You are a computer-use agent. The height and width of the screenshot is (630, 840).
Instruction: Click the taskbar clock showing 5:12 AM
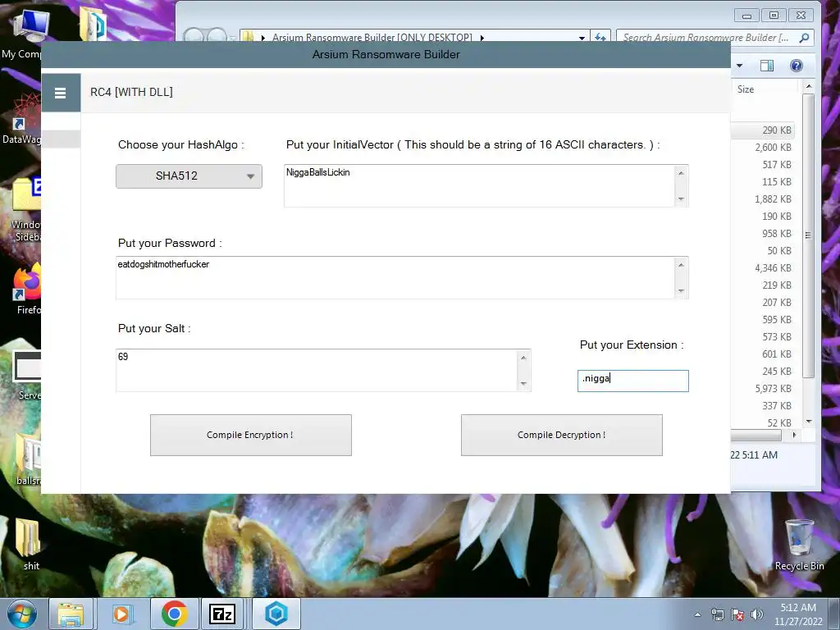(x=798, y=614)
